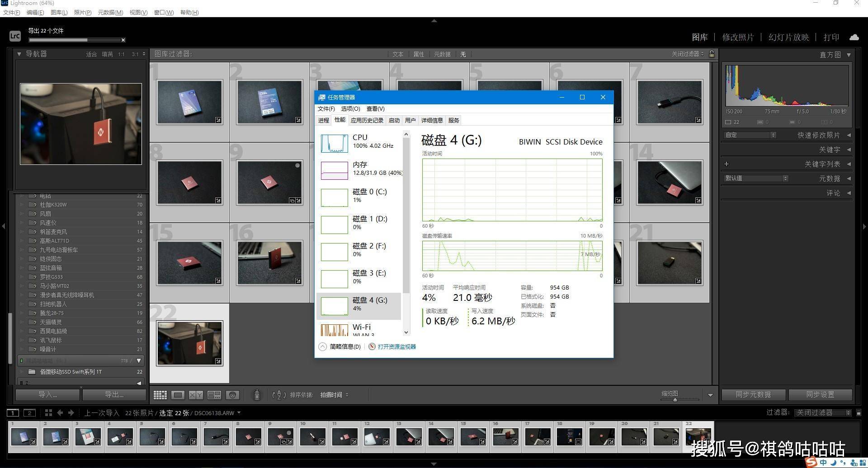Viewport: 868px width, 468px height.
Task: Add a keyword with the plus icon
Action: (x=726, y=164)
